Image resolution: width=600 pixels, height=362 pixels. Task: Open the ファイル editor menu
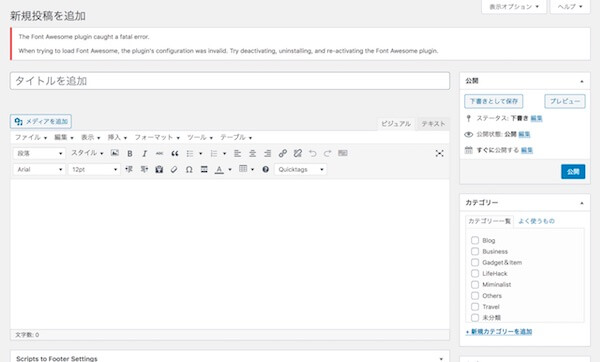(x=31, y=137)
